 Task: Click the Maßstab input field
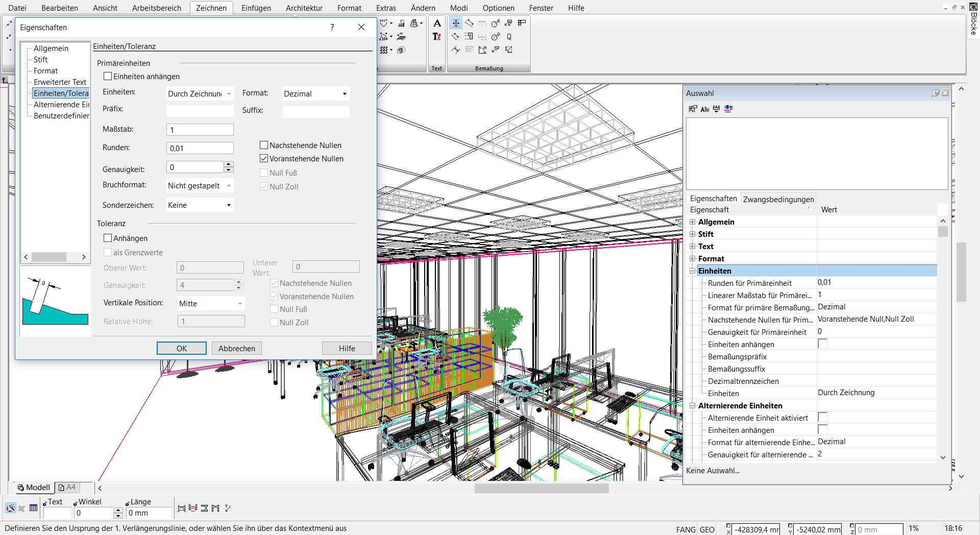(200, 130)
